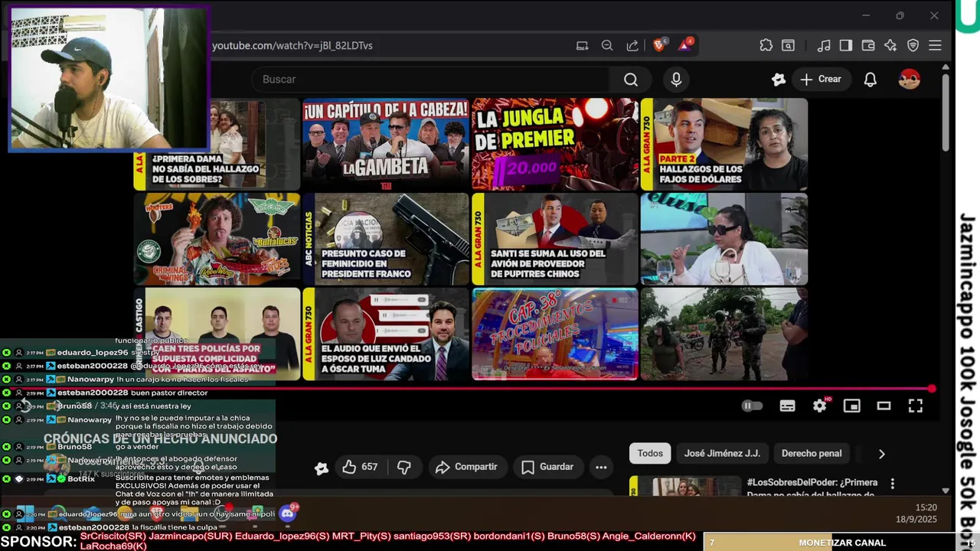Image resolution: width=980 pixels, height=551 pixels.
Task: Click the Guardar save button
Action: click(x=547, y=467)
